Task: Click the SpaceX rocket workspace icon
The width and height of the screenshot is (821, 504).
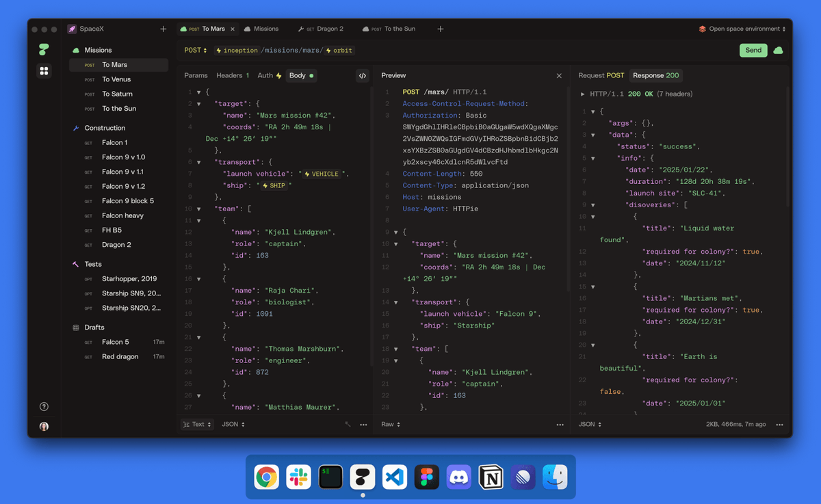Action: coord(73,29)
